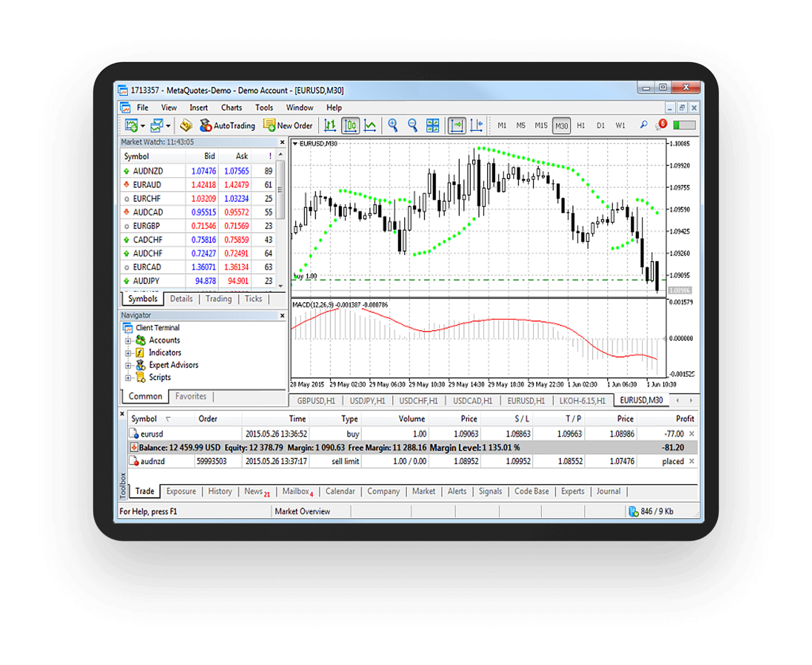Open the News tab in terminal
Screen dimensions: 812x665
(x=257, y=491)
